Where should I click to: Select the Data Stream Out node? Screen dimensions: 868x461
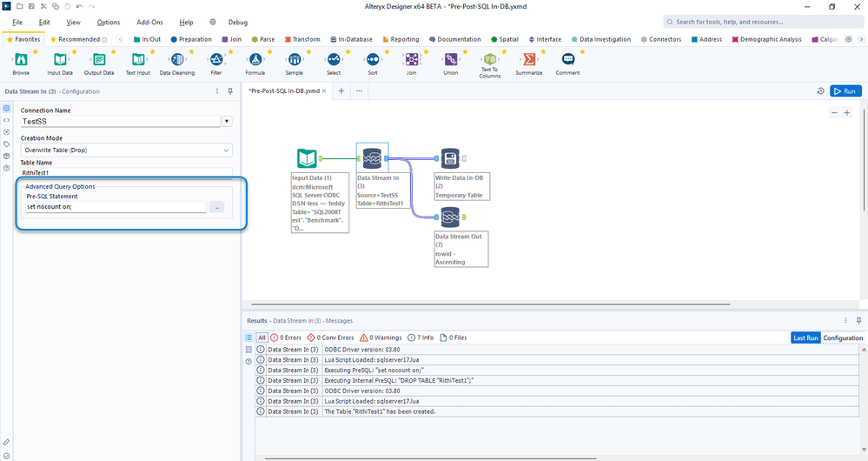click(x=450, y=217)
